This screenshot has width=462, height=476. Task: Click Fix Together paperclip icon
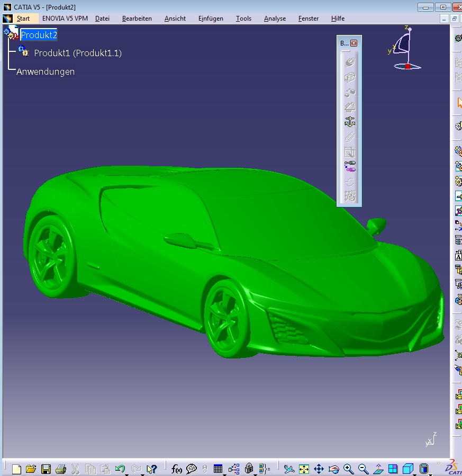click(350, 137)
